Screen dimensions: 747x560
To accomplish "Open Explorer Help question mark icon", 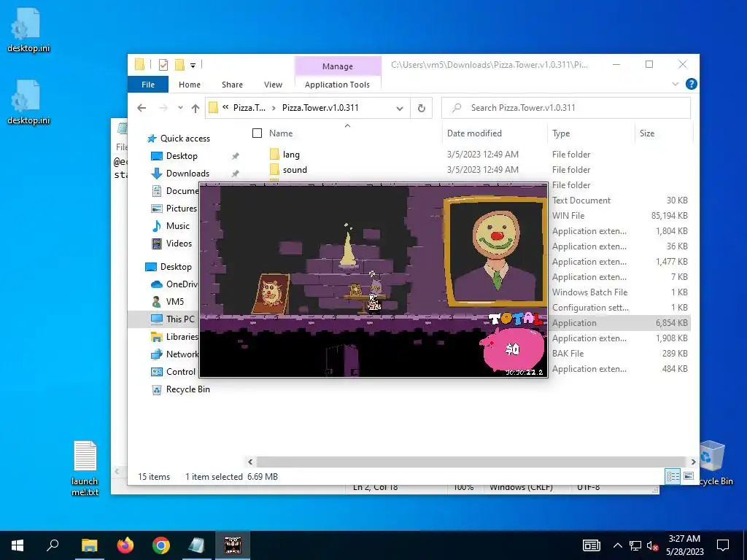I will [x=691, y=84].
